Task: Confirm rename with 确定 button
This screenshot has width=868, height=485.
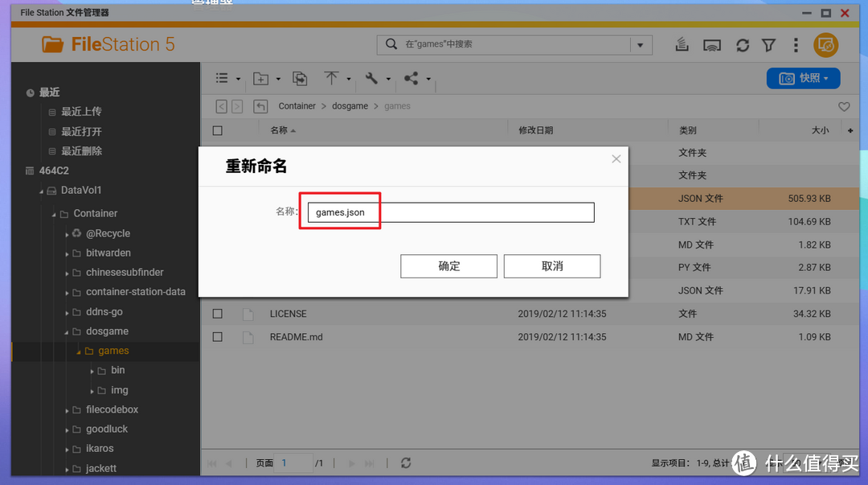Action: pyautogui.click(x=449, y=266)
